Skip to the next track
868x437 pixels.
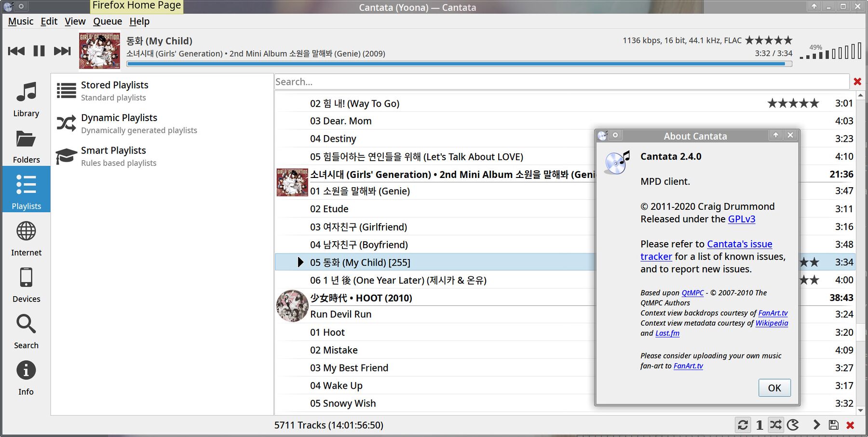(62, 51)
